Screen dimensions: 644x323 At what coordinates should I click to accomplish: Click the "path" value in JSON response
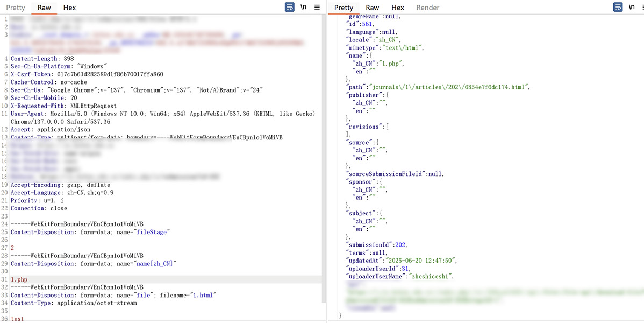coord(449,87)
